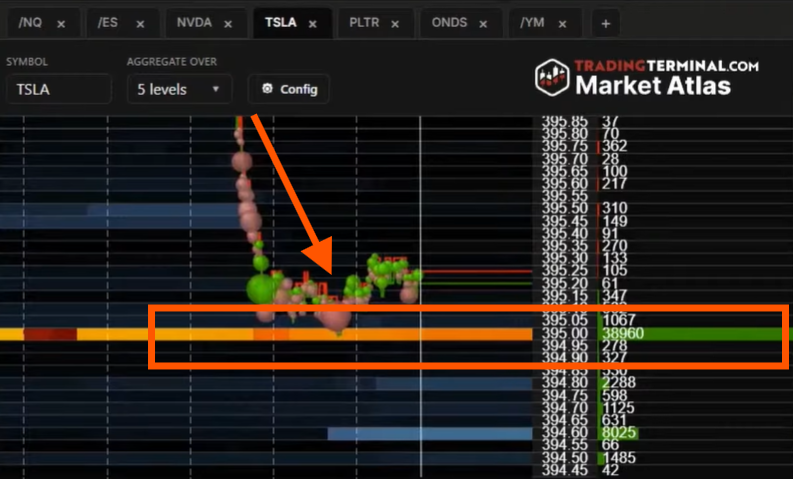Close the ONDS tab

point(484,23)
